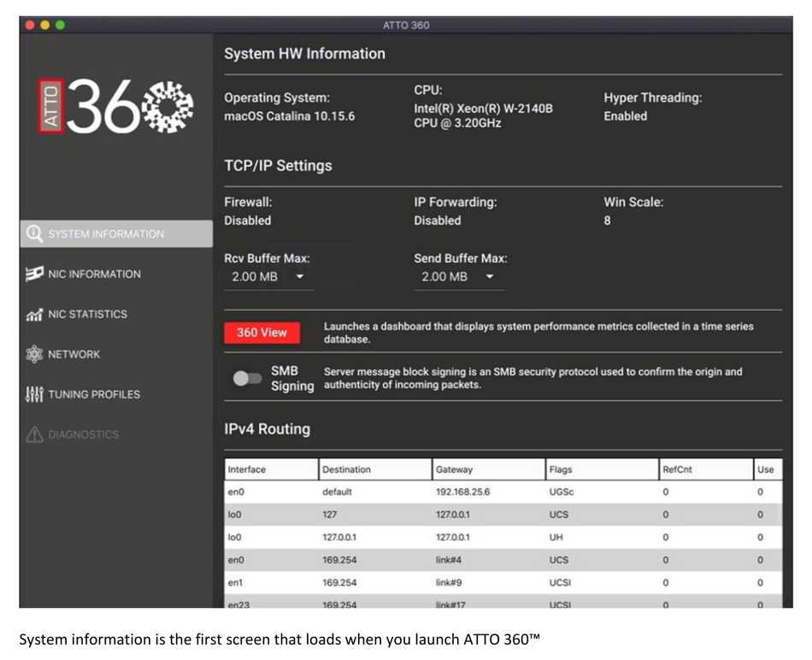The width and height of the screenshot is (812, 660).
Task: Click the link#4 gateway cell
Action: (449, 560)
